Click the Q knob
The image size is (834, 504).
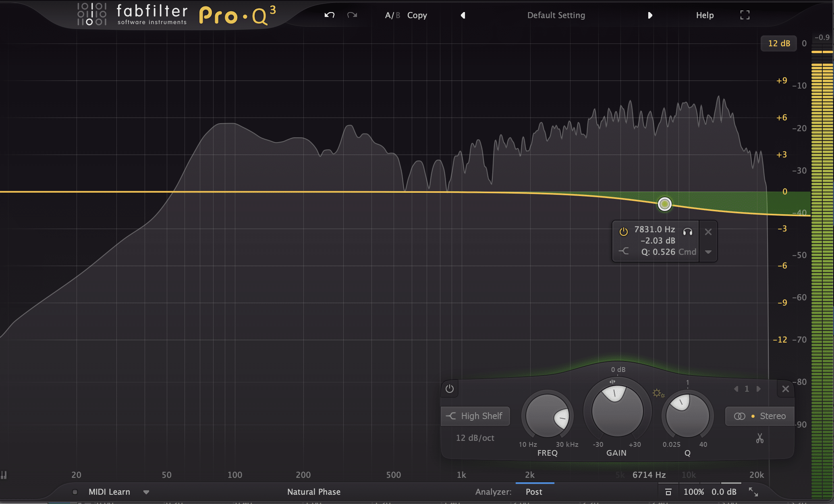click(x=687, y=416)
